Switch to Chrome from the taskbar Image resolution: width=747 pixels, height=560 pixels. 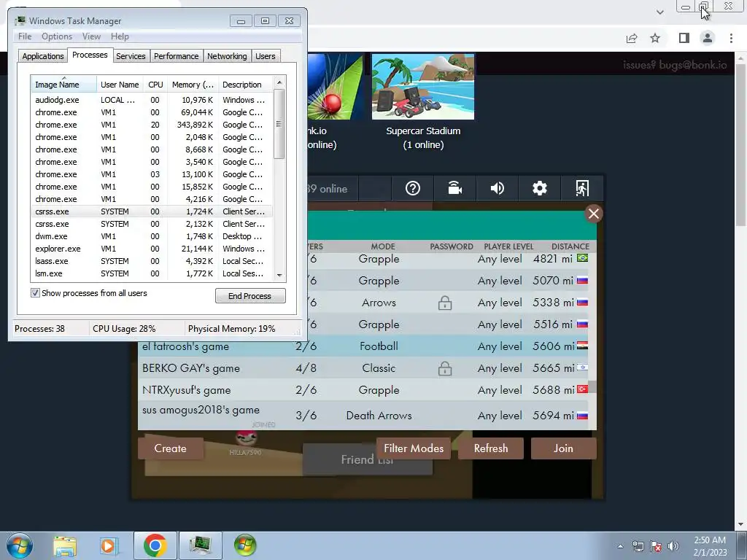point(155,545)
